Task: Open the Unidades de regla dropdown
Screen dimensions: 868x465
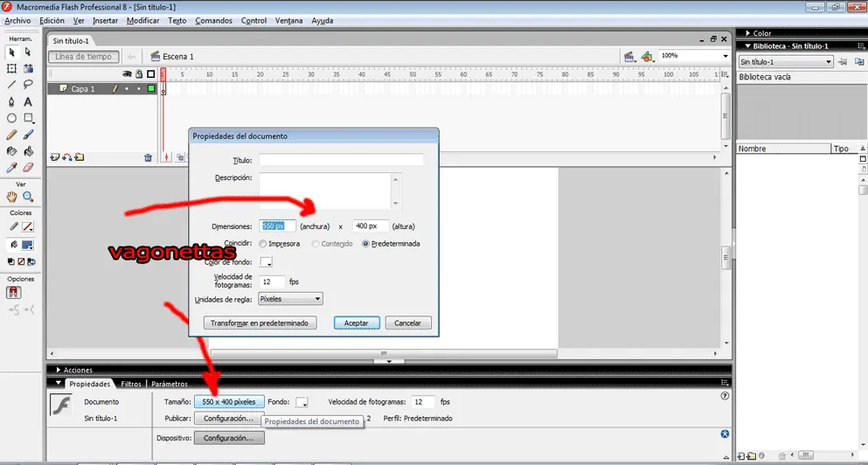Action: coord(290,299)
